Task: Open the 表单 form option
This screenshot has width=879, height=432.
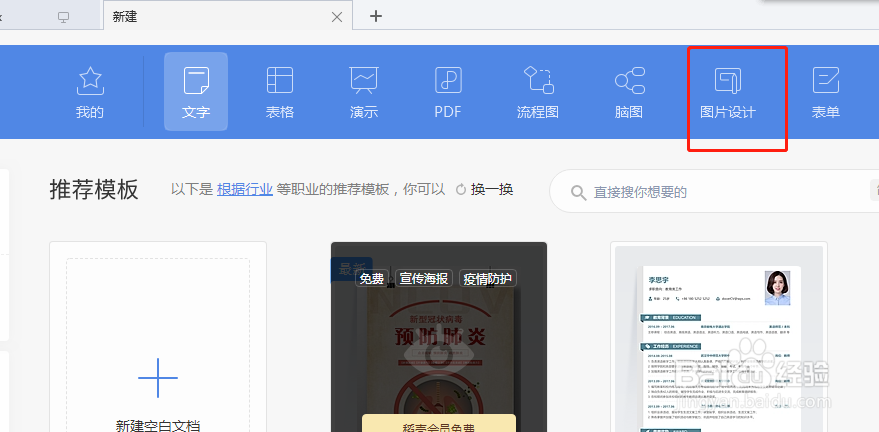Action: click(826, 92)
